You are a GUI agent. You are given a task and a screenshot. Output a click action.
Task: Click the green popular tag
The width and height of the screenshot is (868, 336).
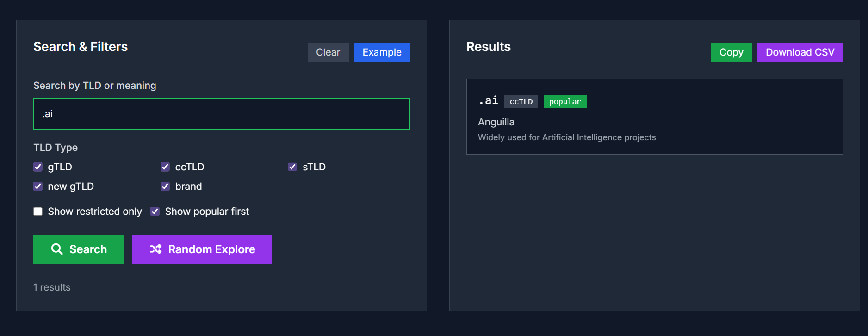[564, 101]
